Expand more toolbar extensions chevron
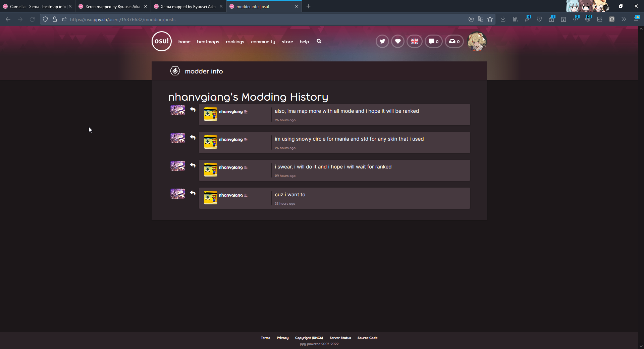Viewport: 644px width, 349px height. coord(624,19)
